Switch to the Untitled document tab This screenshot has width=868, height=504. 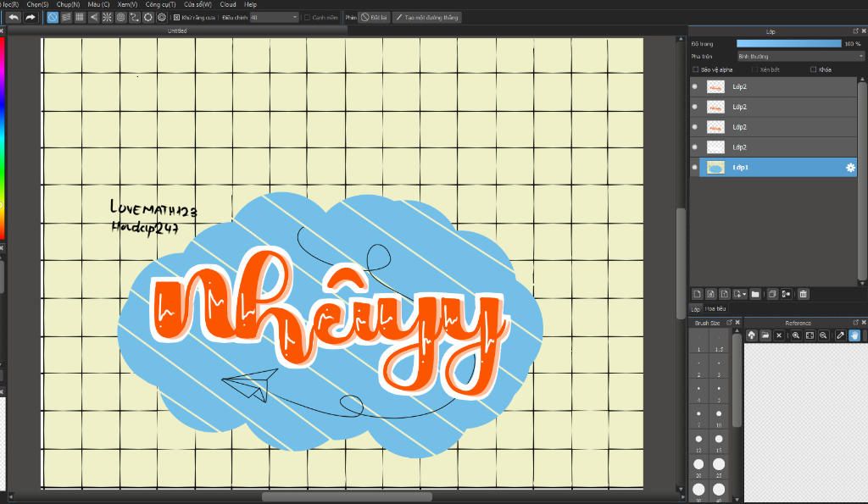(177, 31)
